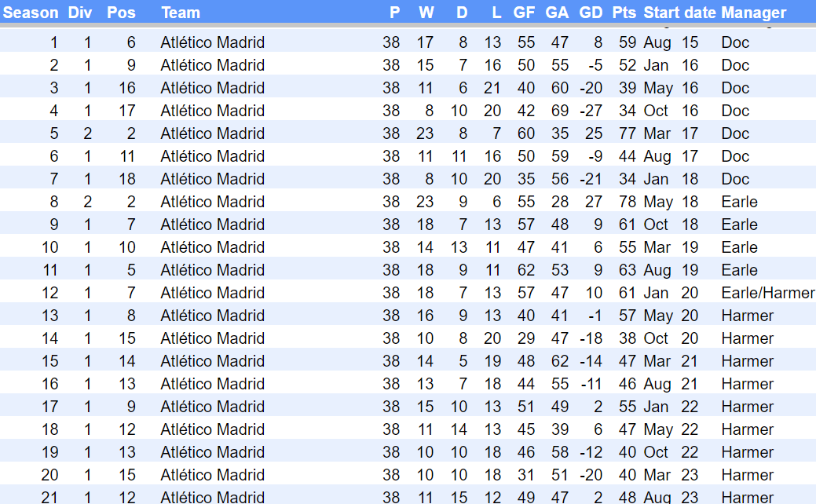Screen dimensions: 816x504
Task: Select the Earle/Harmer manager cell
Action: [767, 293]
